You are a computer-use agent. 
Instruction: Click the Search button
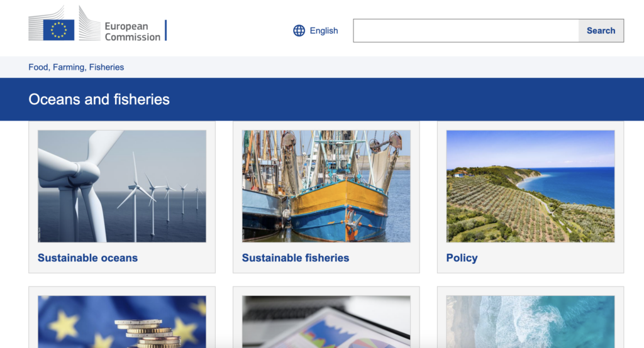pyautogui.click(x=601, y=31)
